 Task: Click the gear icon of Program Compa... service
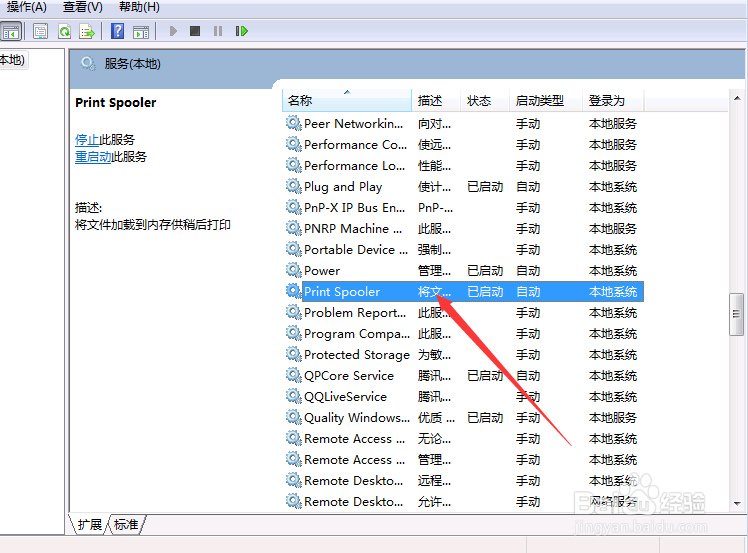tap(293, 333)
